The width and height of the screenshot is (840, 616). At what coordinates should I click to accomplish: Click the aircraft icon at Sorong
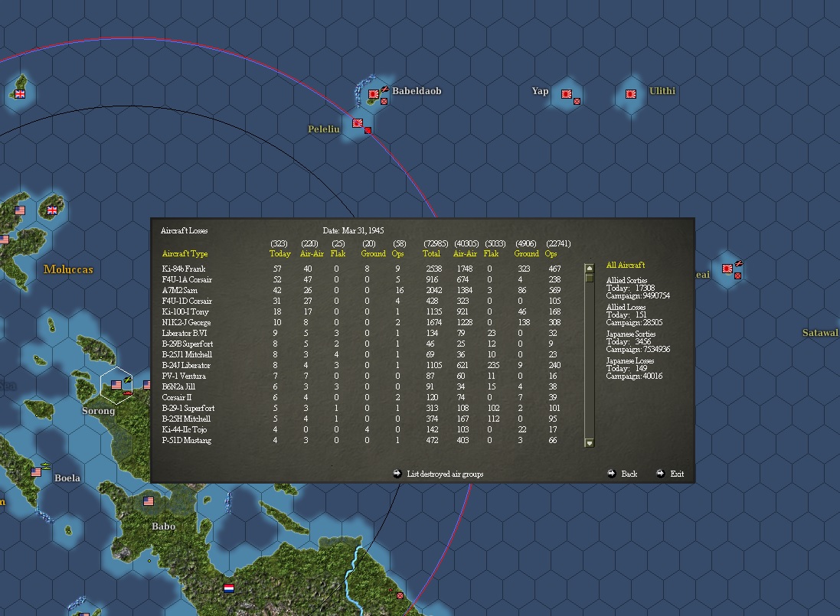tap(128, 380)
